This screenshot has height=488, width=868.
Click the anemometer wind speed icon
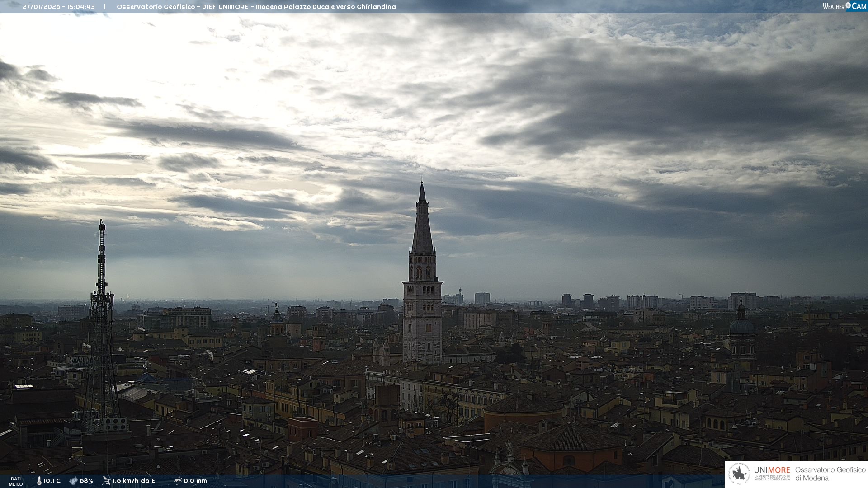click(x=106, y=481)
